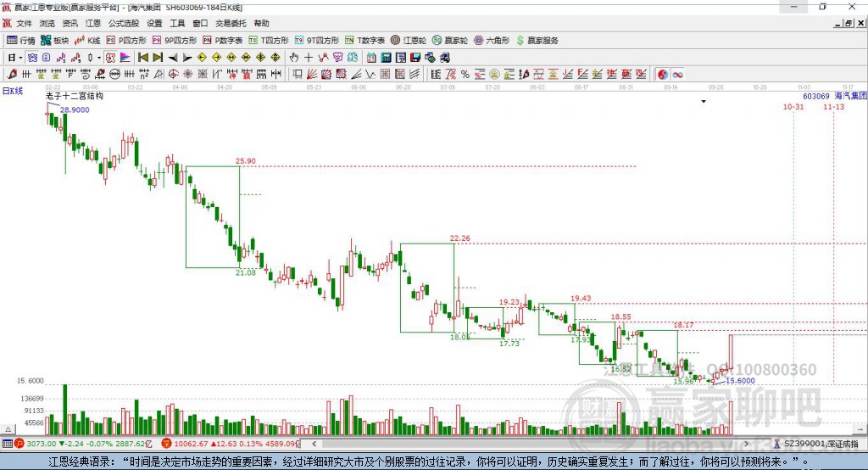This screenshot has width=868, height=470.
Task: Select the hand pan tool
Action: click(294, 58)
